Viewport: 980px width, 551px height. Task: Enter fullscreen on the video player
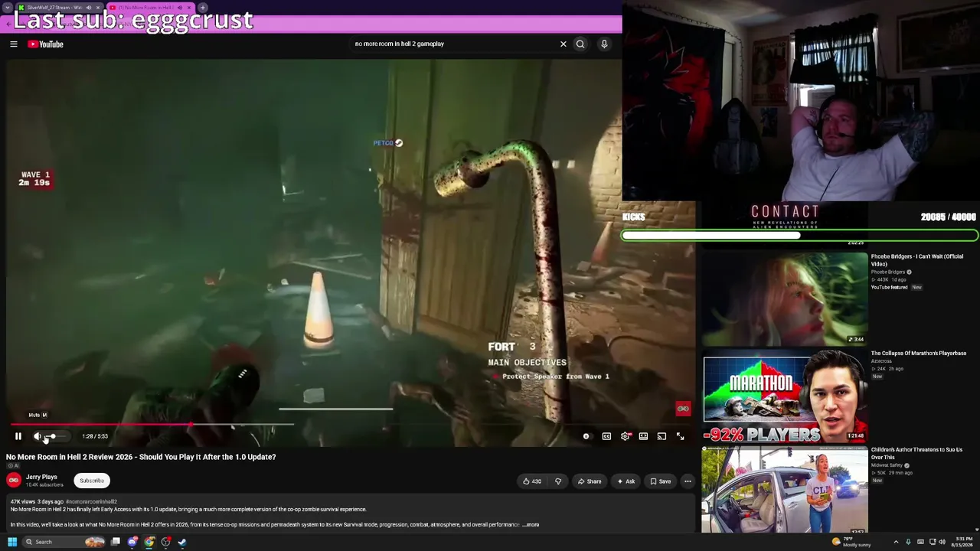[680, 436]
